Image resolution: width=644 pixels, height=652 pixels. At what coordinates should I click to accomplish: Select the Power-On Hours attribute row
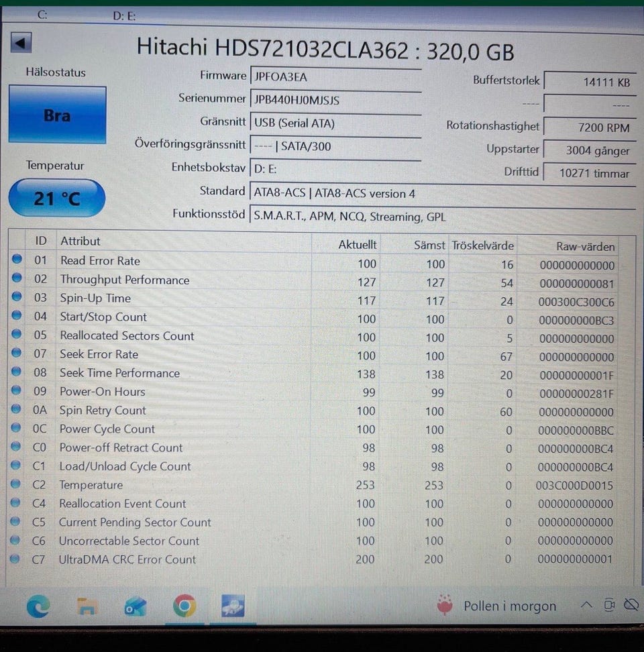(x=103, y=392)
